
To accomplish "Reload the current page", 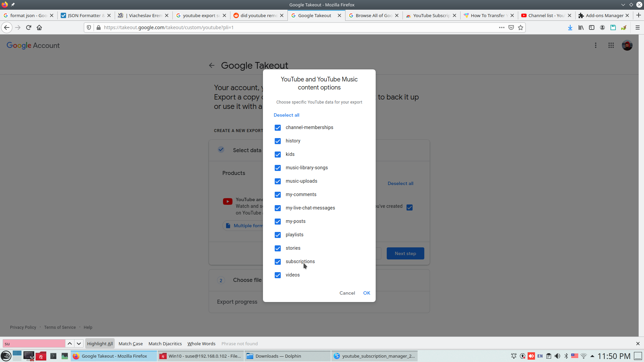I will tap(29, 27).
